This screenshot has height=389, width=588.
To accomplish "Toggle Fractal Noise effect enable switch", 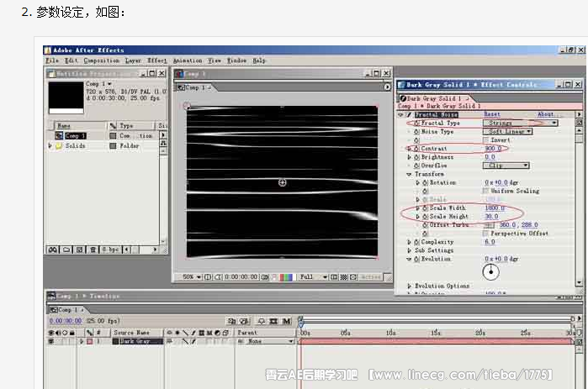I will [409, 114].
